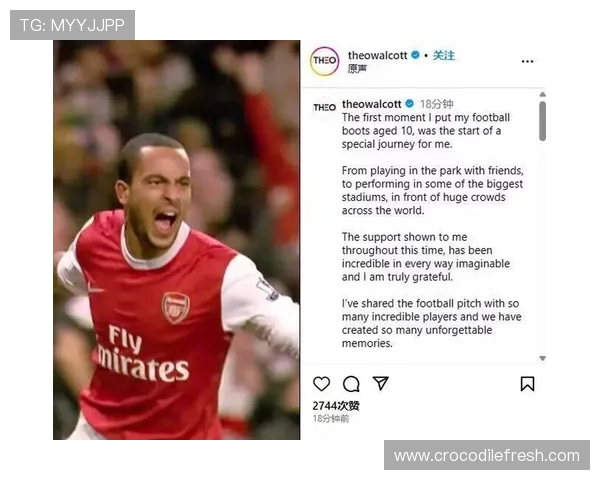Click the 18分钟前 timestamp below likes

[331, 418]
